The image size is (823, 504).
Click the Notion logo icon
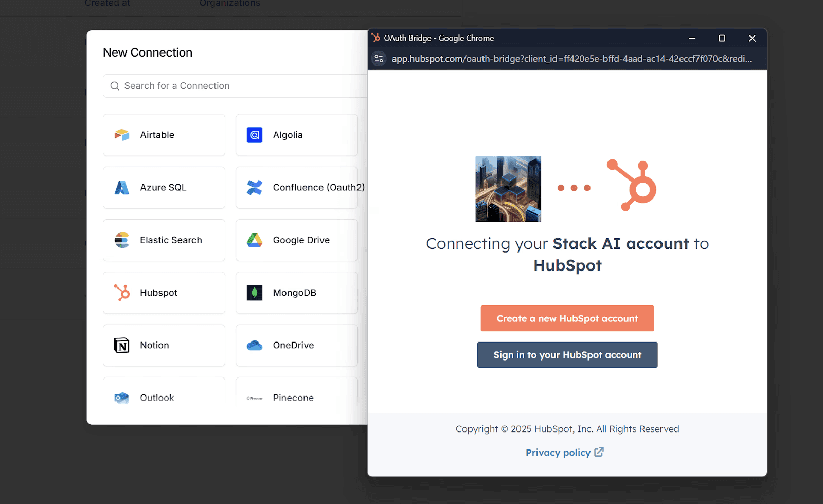point(122,345)
